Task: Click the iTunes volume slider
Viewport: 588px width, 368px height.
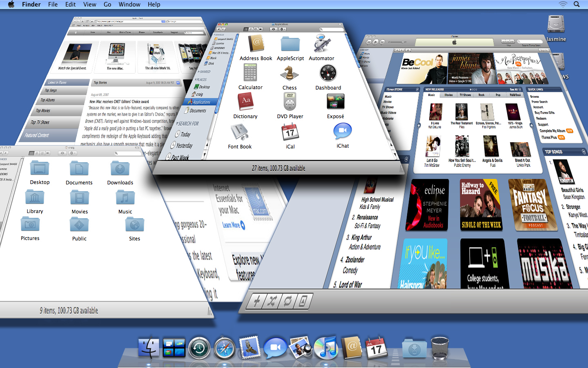Action: [397, 42]
